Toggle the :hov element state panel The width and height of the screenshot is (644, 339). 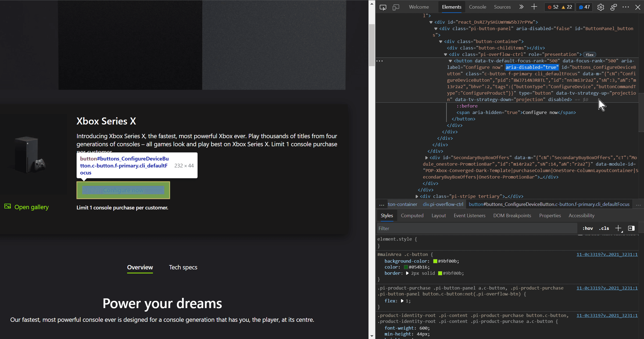click(x=588, y=228)
